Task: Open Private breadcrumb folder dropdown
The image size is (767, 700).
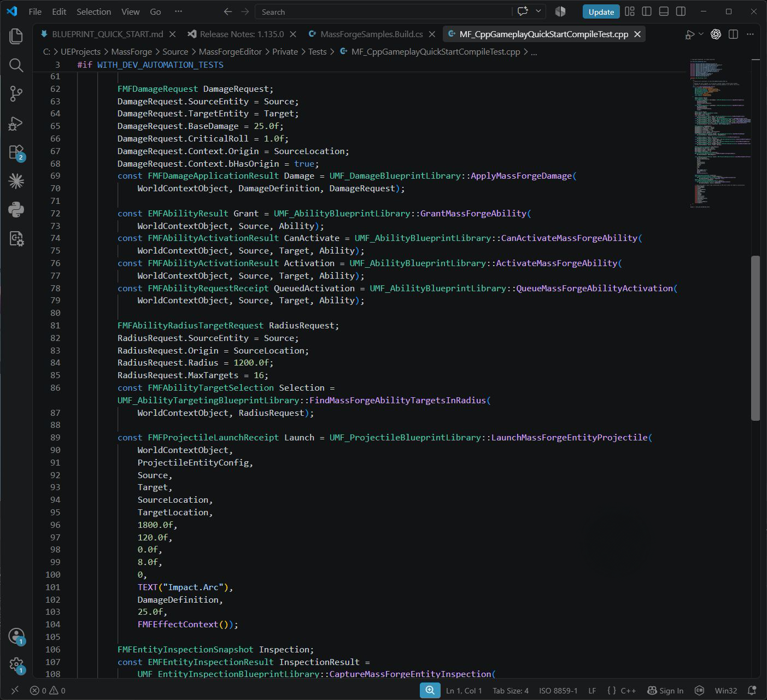Action: click(285, 52)
